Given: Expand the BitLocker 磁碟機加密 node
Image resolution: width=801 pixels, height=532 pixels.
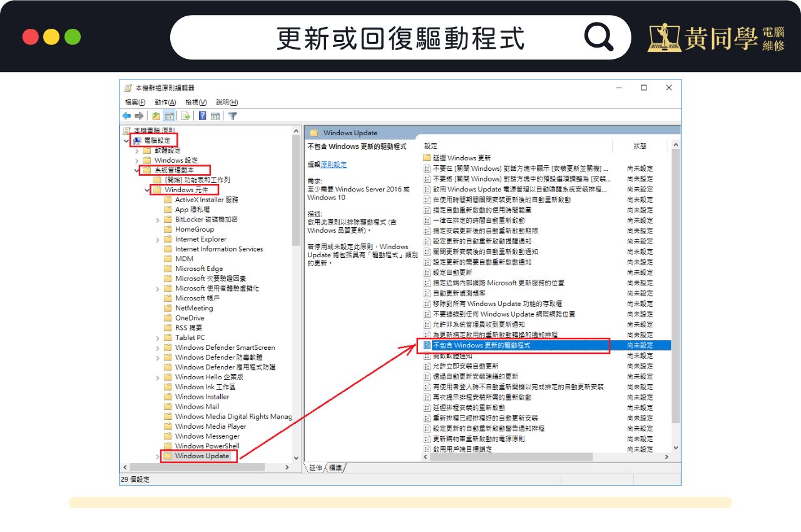Looking at the screenshot, I should pos(158,220).
